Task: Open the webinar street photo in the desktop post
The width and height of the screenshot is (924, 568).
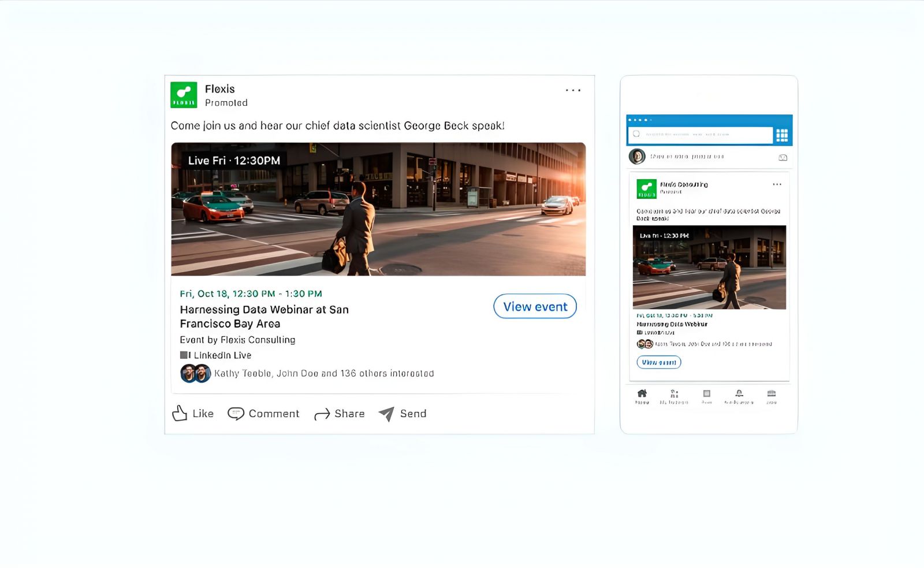Action: tap(378, 209)
